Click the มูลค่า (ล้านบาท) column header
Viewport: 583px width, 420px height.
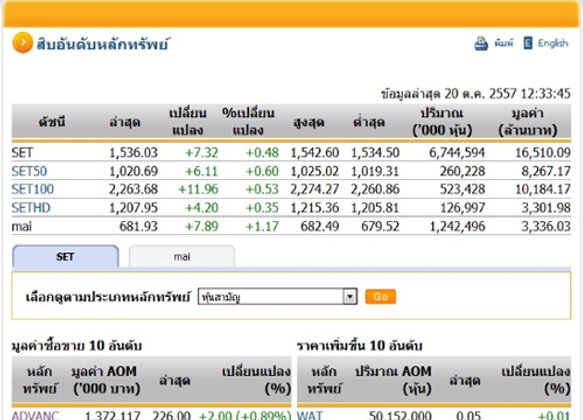pos(528,122)
